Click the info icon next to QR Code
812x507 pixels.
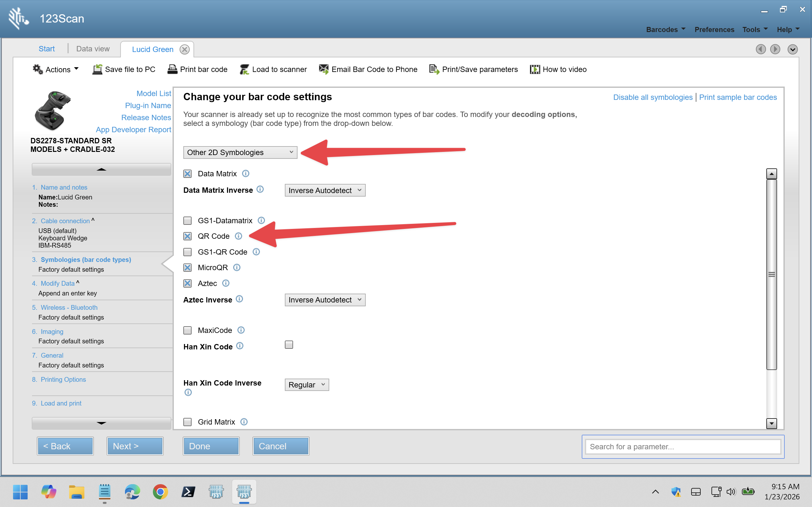tap(238, 236)
